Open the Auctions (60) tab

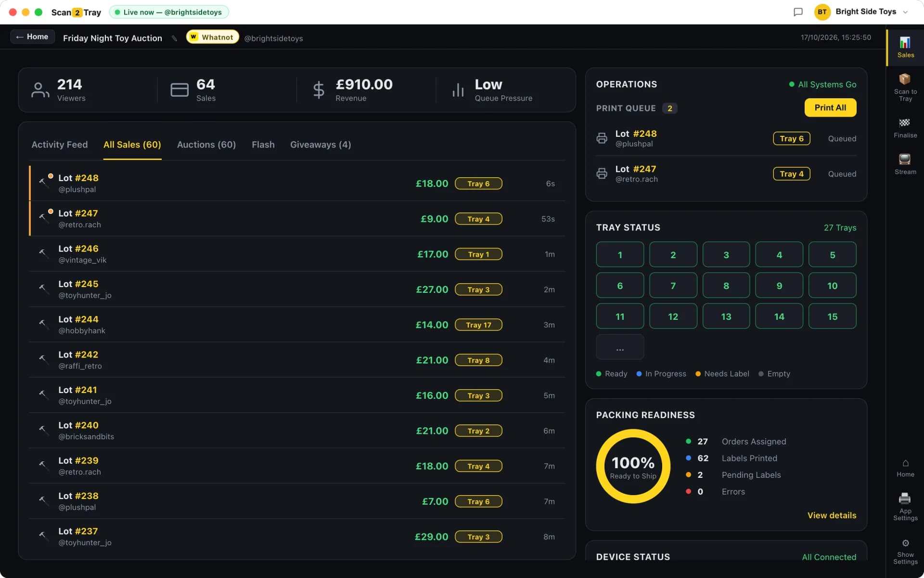(x=206, y=144)
